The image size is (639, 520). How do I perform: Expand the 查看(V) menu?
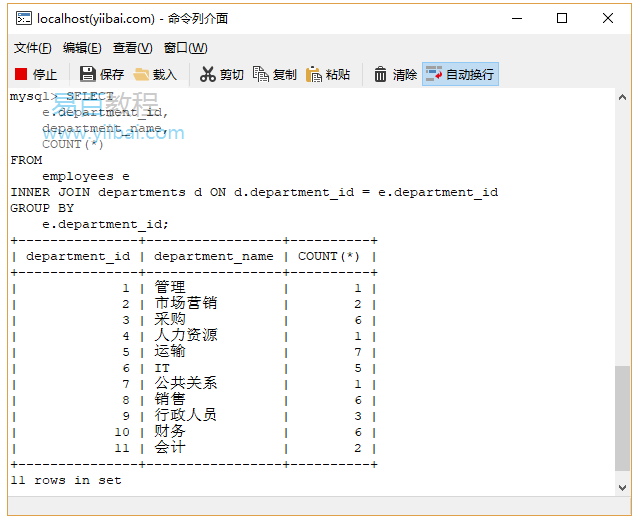pyautogui.click(x=132, y=48)
